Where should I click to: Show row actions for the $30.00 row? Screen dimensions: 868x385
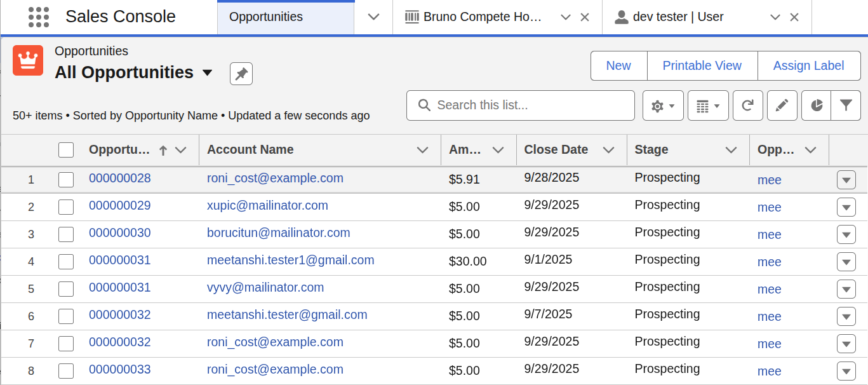846,262
